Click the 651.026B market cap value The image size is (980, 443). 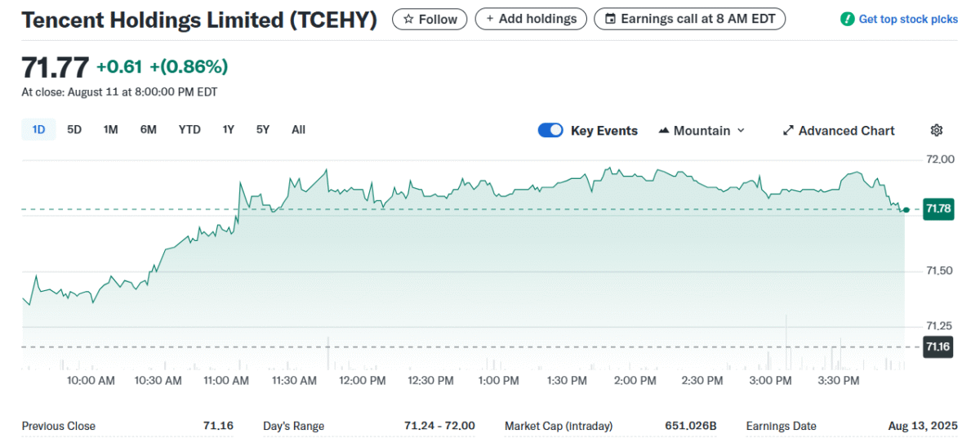(690, 426)
